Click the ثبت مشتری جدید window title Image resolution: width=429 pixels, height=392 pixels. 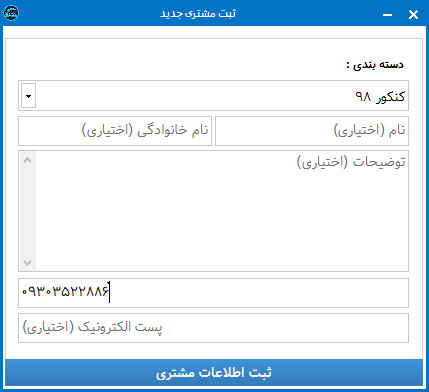(x=198, y=14)
